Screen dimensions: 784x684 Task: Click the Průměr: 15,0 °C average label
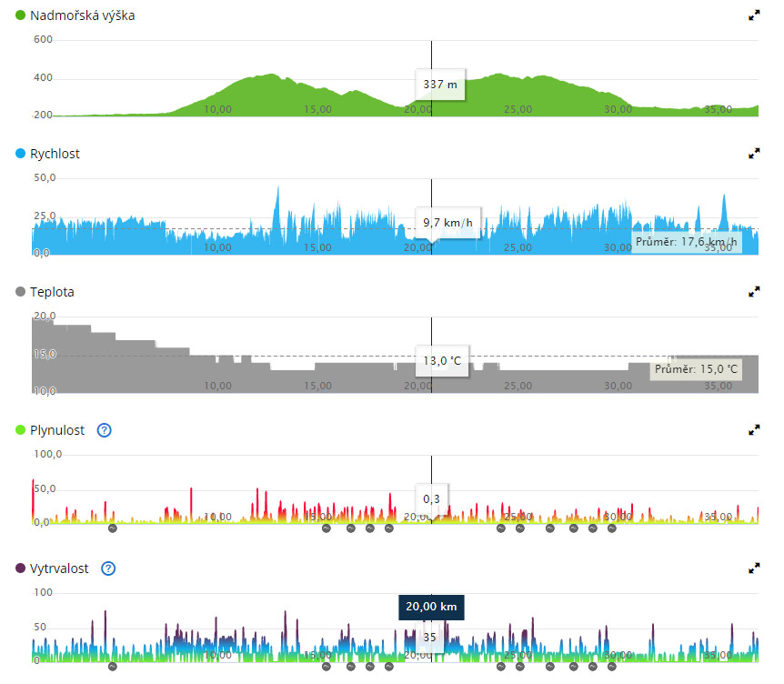pyautogui.click(x=695, y=369)
